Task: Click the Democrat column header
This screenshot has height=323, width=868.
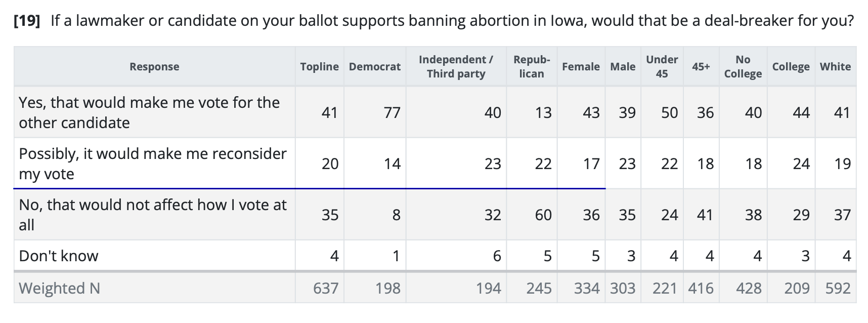Action: click(x=374, y=67)
